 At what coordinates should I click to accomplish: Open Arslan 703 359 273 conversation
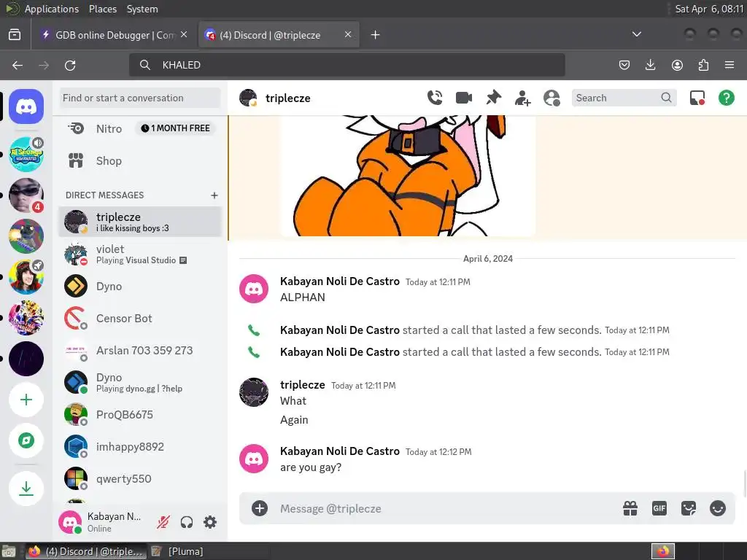pyautogui.click(x=140, y=351)
